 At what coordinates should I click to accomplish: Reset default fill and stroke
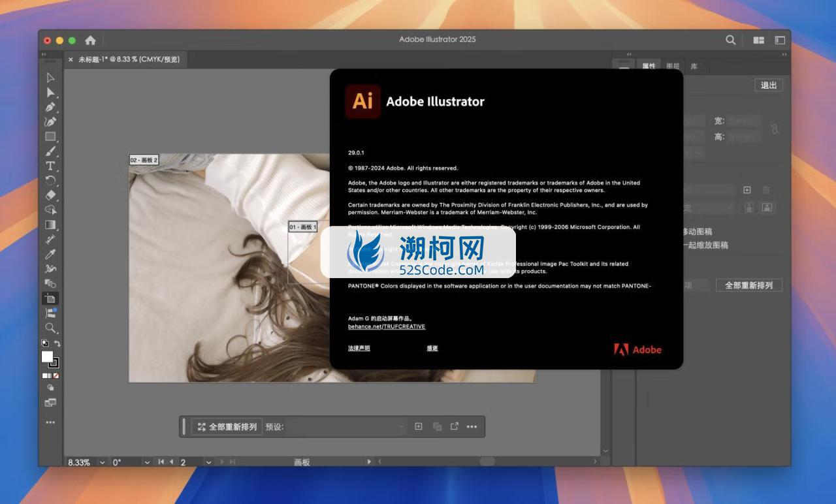tap(44, 343)
